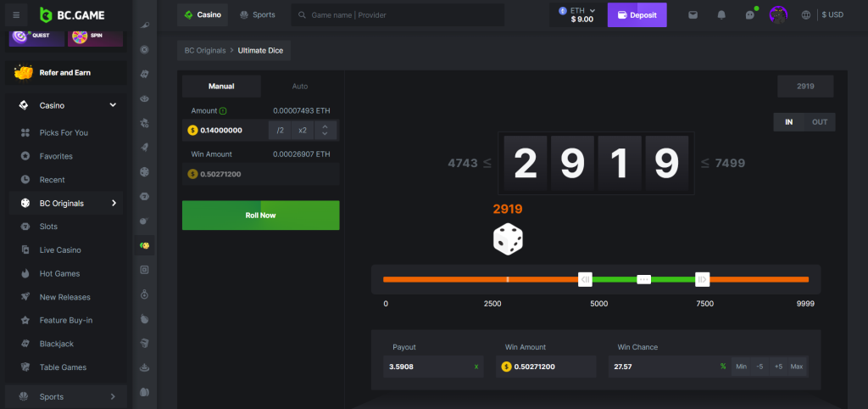
Task: Open the $ USD display currency selector
Action: (x=832, y=15)
